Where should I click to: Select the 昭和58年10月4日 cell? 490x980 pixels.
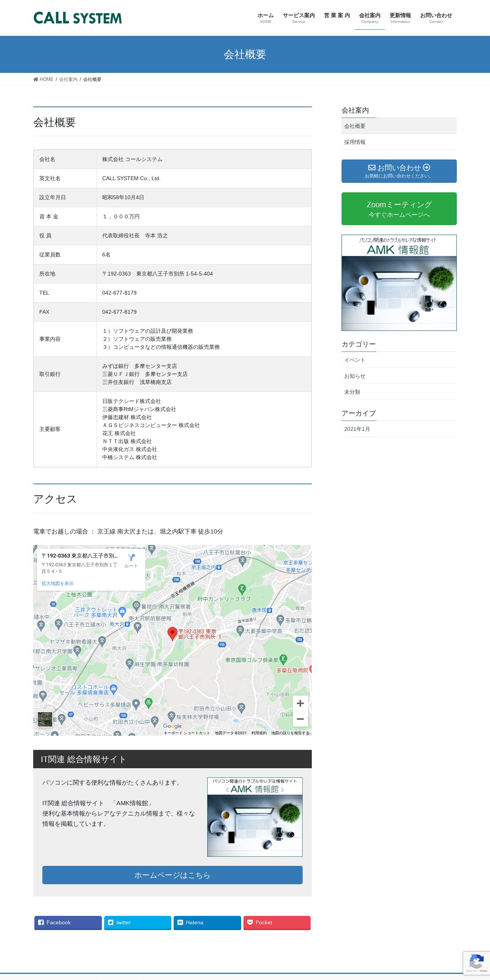point(204,197)
